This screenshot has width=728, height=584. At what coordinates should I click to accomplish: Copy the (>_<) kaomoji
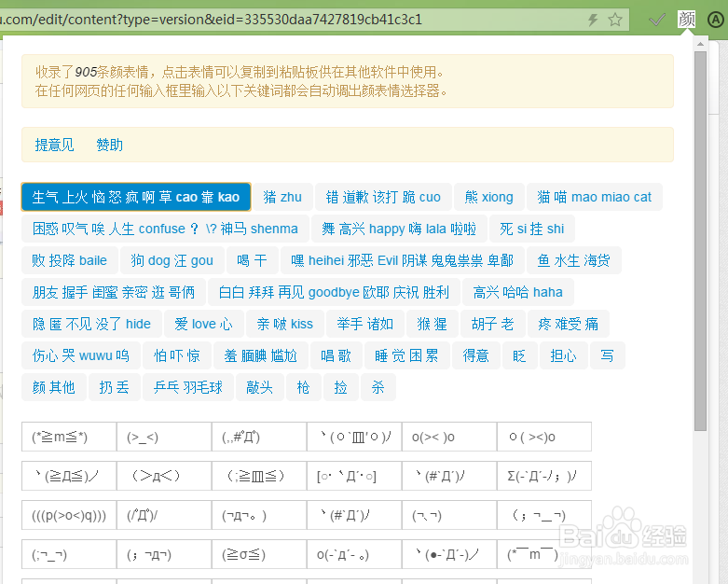164,437
